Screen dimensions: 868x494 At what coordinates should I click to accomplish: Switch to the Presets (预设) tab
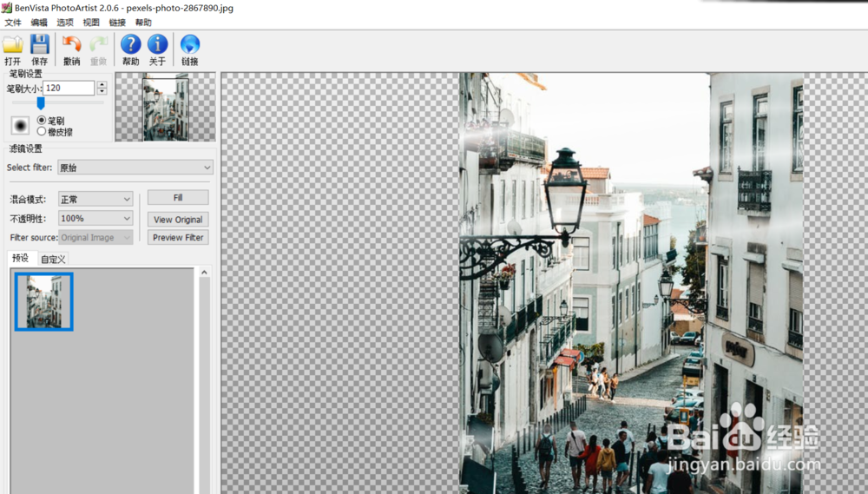21,258
